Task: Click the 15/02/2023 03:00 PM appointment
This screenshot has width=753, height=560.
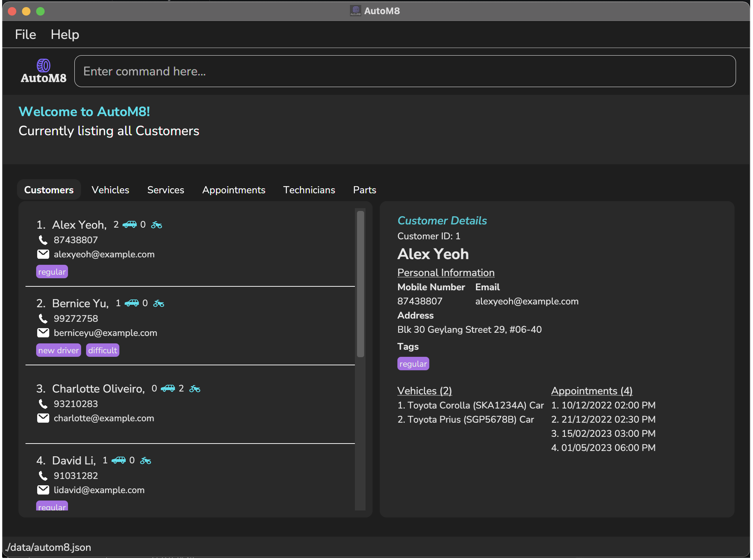Action: coord(604,433)
